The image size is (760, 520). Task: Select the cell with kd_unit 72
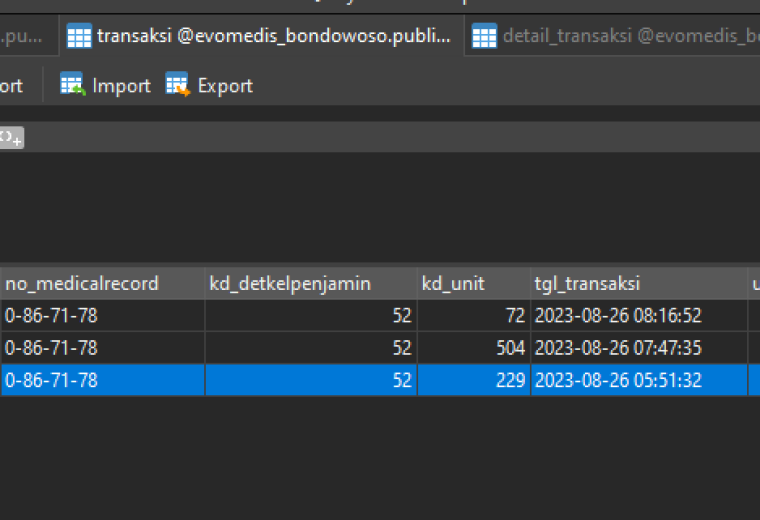pos(474,316)
